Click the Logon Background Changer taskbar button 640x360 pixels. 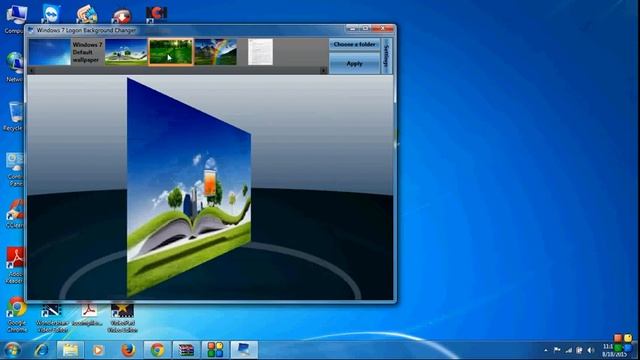(x=244, y=350)
